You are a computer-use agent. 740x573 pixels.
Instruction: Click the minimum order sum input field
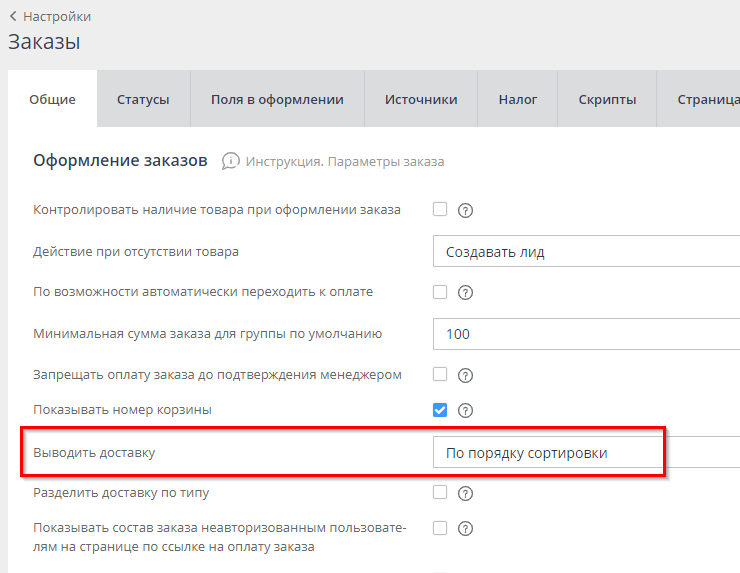[587, 334]
